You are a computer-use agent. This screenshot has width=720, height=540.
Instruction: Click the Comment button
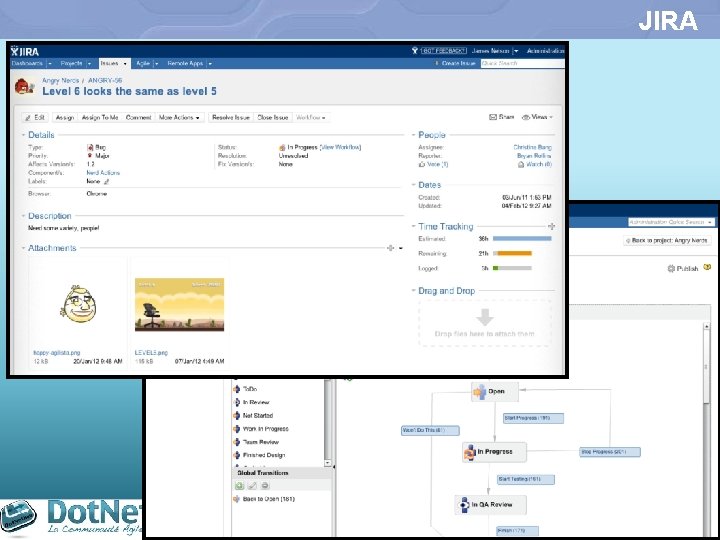point(138,118)
